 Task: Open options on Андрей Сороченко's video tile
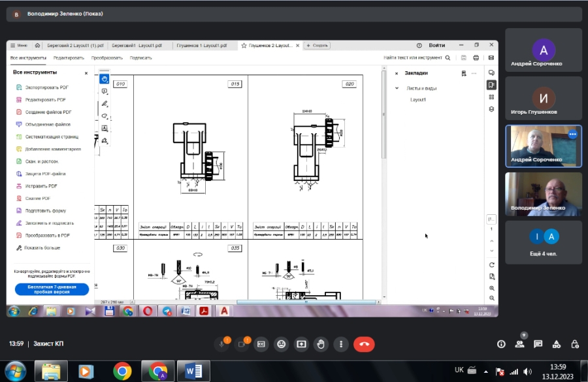click(x=573, y=134)
